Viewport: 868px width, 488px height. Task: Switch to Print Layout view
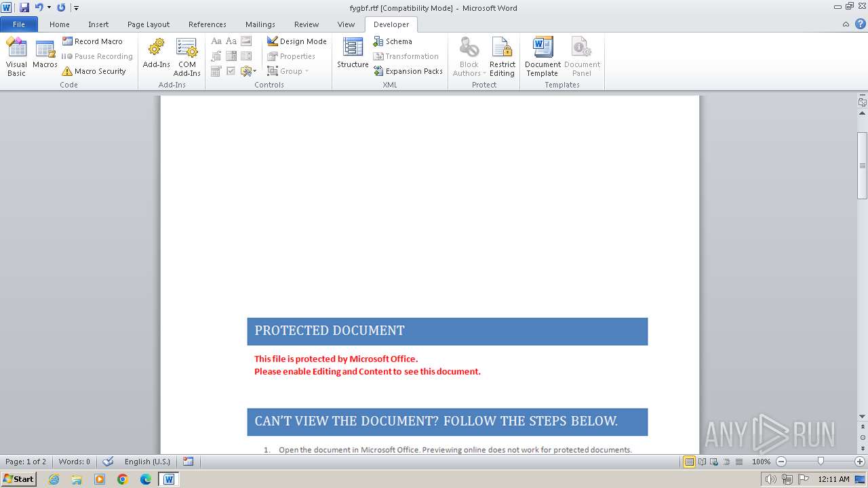pyautogui.click(x=690, y=462)
